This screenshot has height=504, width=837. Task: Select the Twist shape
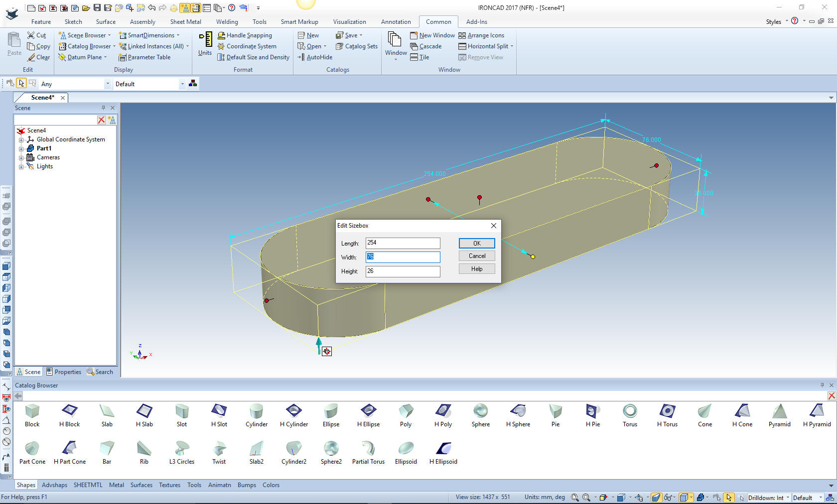click(219, 453)
